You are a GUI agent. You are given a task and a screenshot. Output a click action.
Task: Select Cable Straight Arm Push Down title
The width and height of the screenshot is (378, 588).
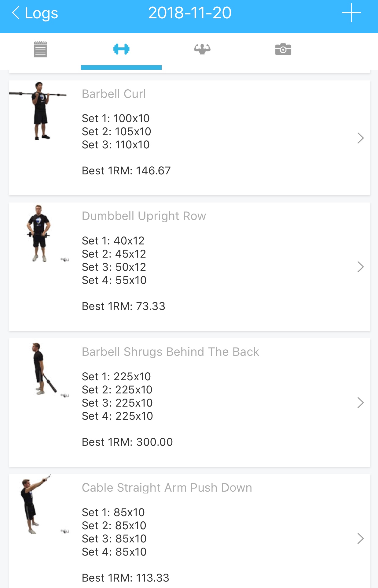point(167,488)
